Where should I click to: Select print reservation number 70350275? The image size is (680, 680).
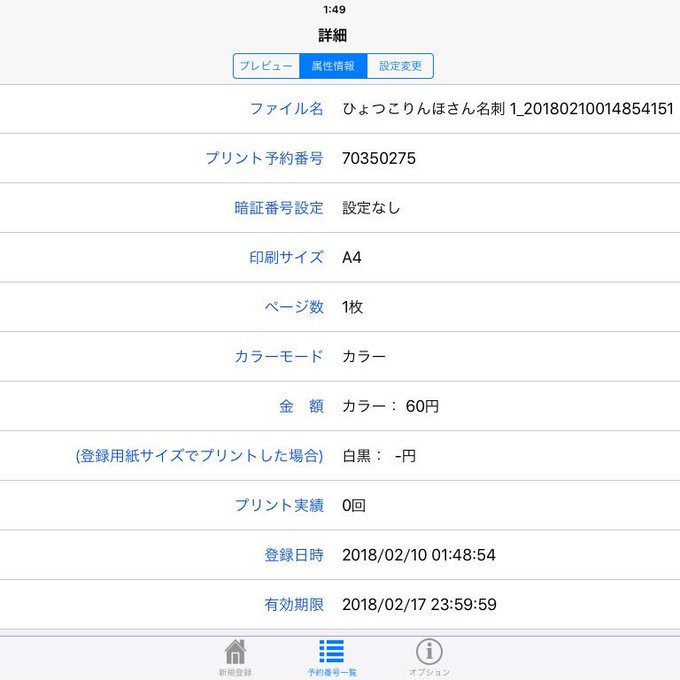pyautogui.click(x=379, y=158)
